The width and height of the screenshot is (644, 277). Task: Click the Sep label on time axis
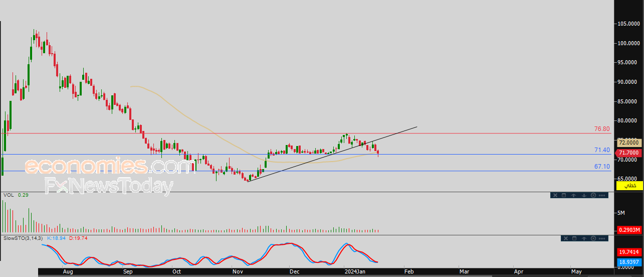click(x=128, y=271)
